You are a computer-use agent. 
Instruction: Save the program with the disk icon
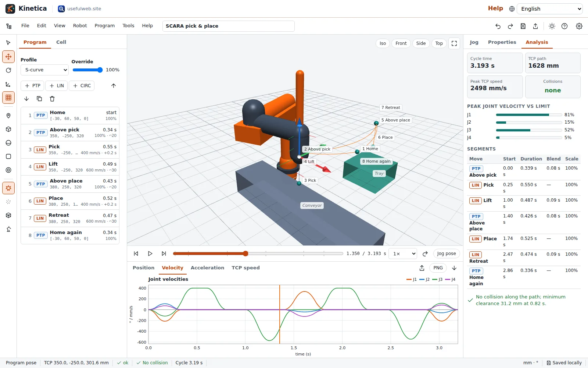(x=523, y=26)
